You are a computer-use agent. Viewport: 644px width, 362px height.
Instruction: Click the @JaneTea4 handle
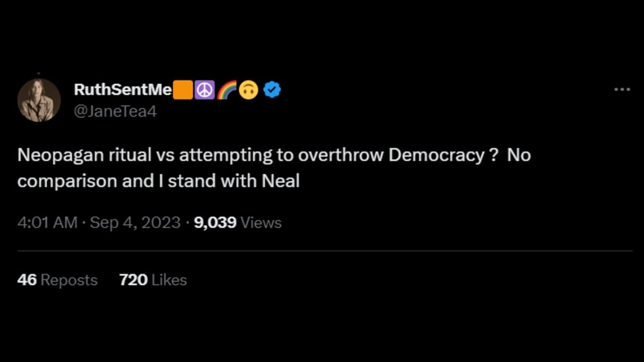pos(116,111)
